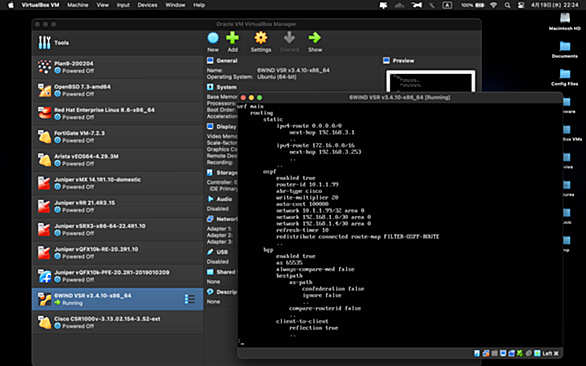Click the input source A indicator

click(x=447, y=5)
